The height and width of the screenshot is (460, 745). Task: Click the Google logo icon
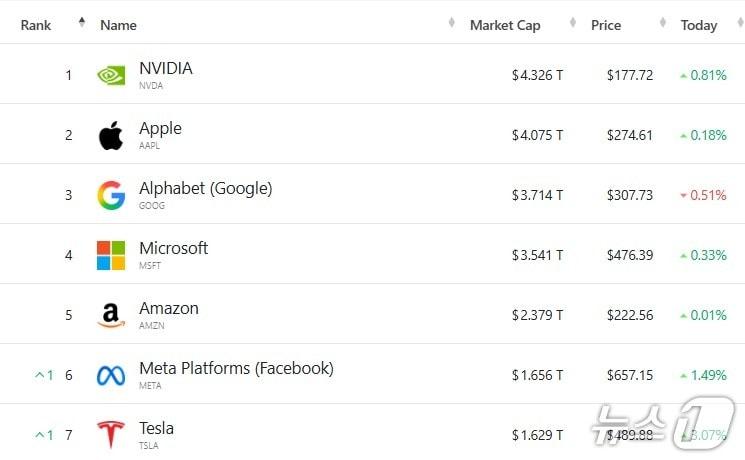pyautogui.click(x=111, y=195)
